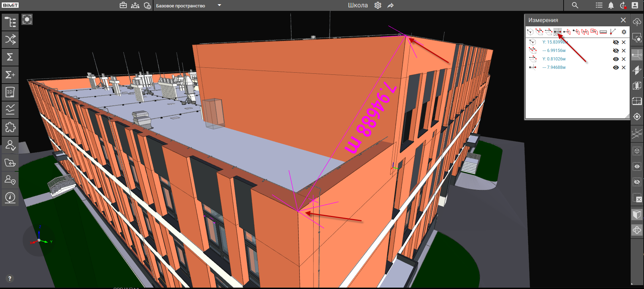Hide the 7.94688м measurement
The height and width of the screenshot is (289, 644).
tap(616, 67)
